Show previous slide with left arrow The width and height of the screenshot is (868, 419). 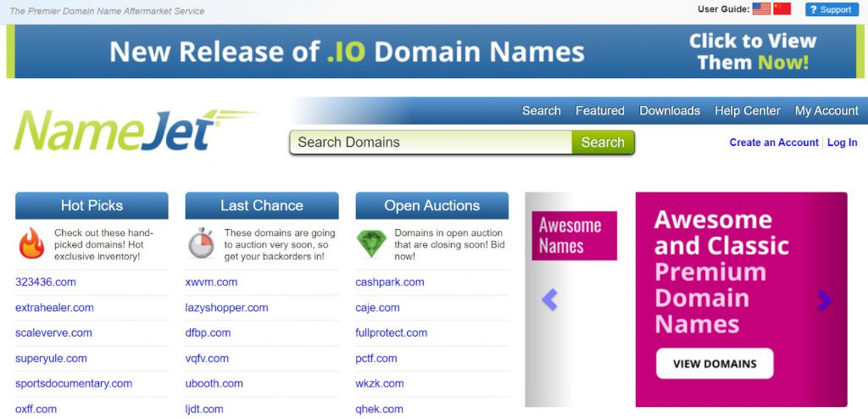(x=549, y=300)
